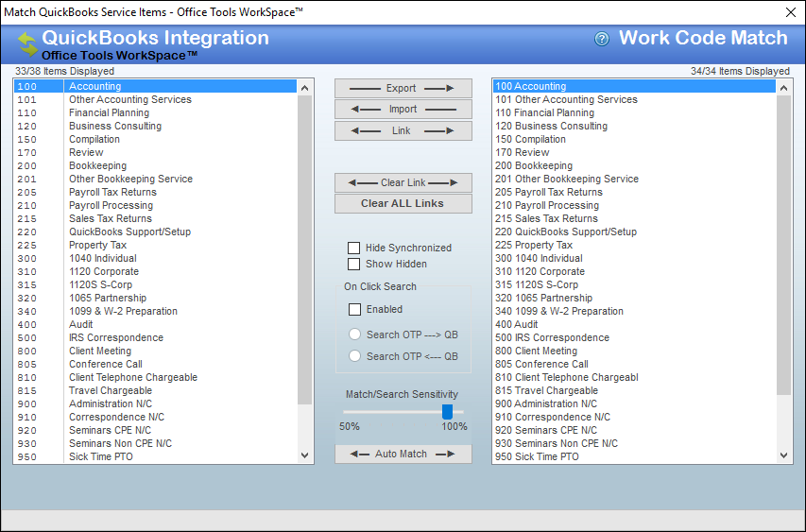Select 950 Sick Time PTO in right list

point(634,457)
